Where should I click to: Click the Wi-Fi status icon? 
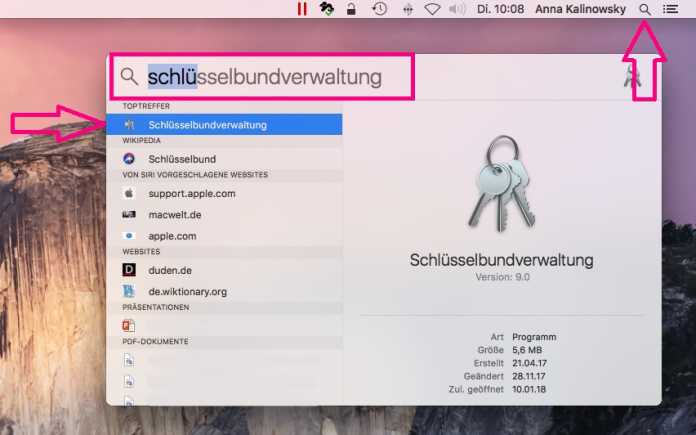[x=432, y=9]
